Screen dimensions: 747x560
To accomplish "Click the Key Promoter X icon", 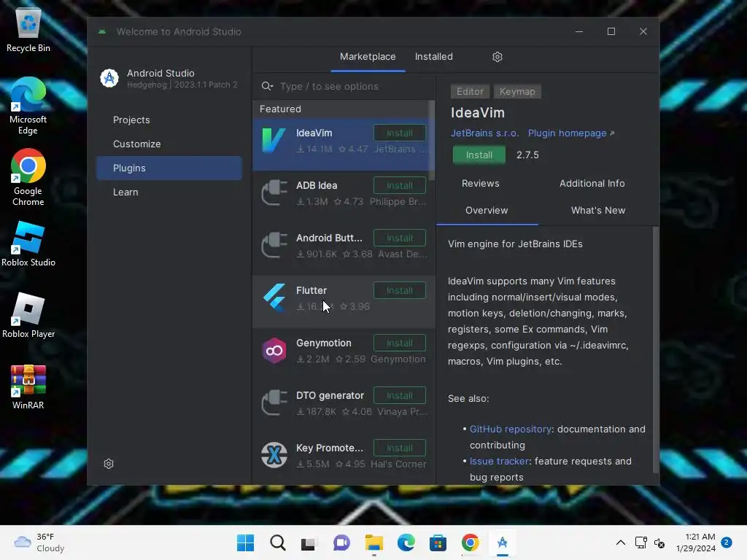I will [274, 455].
